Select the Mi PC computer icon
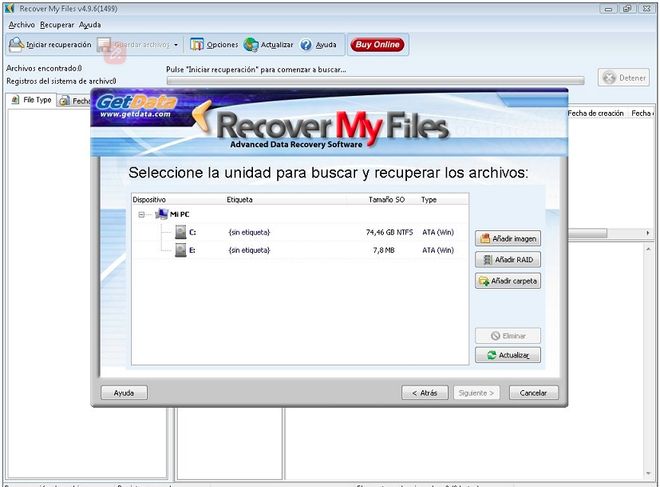660x487 pixels. tap(162, 214)
